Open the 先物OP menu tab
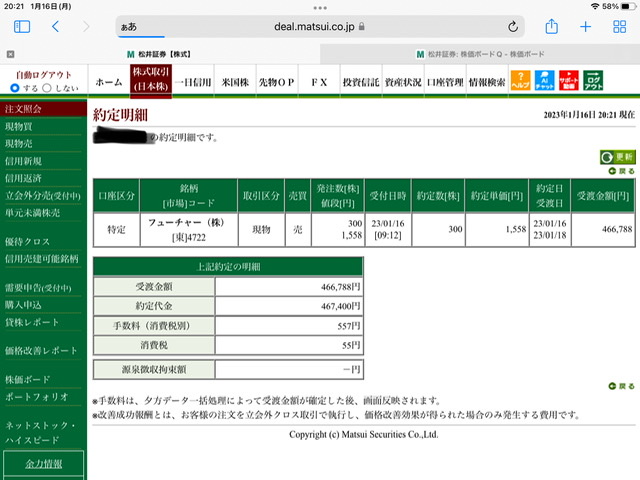Image resolution: width=640 pixels, height=480 pixels. click(277, 82)
